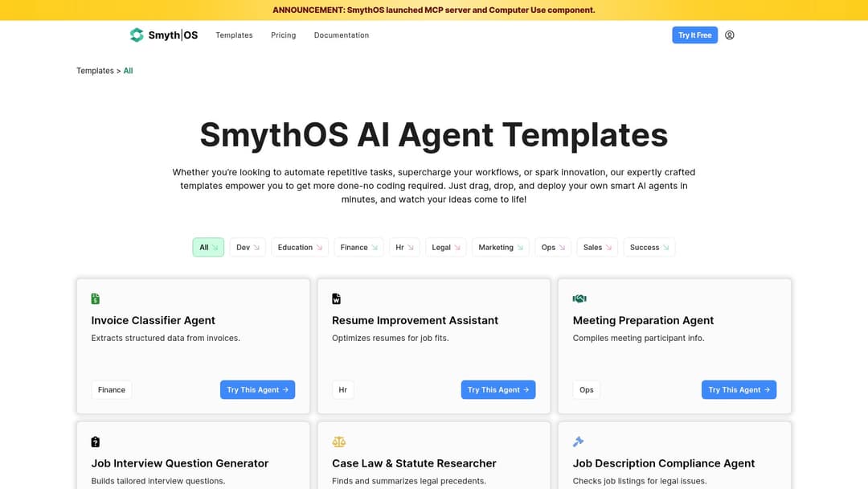The height and width of the screenshot is (489, 868).
Task: Open the Resume Improvement Assistant title
Action: [x=415, y=320]
